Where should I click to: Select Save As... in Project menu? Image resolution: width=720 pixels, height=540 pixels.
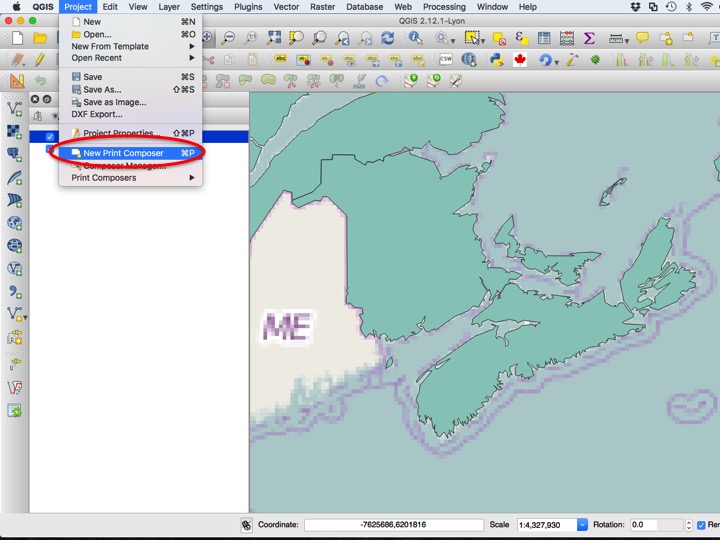[x=130, y=90]
